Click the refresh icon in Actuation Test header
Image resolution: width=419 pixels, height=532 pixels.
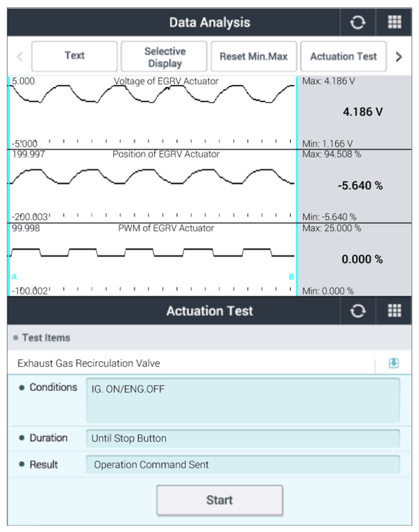click(x=357, y=311)
